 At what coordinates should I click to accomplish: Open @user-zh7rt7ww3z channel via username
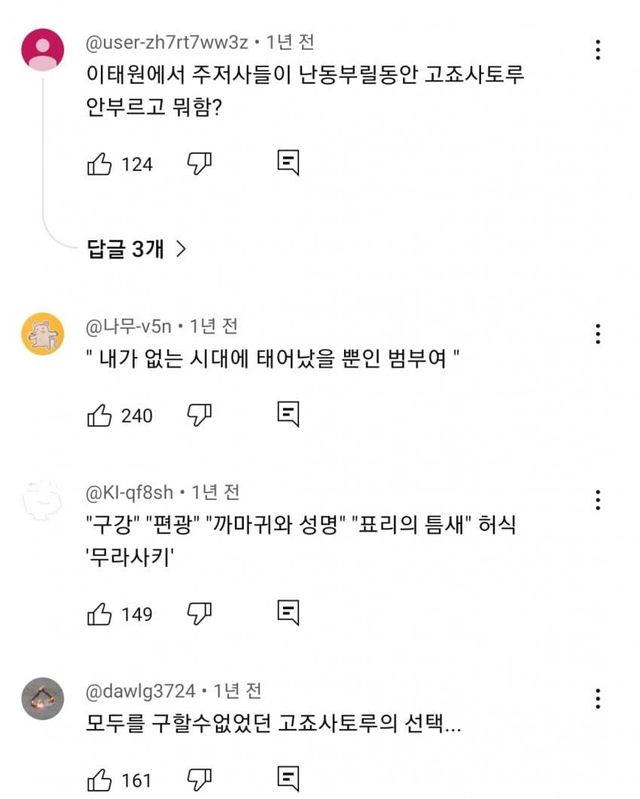click(x=168, y=42)
